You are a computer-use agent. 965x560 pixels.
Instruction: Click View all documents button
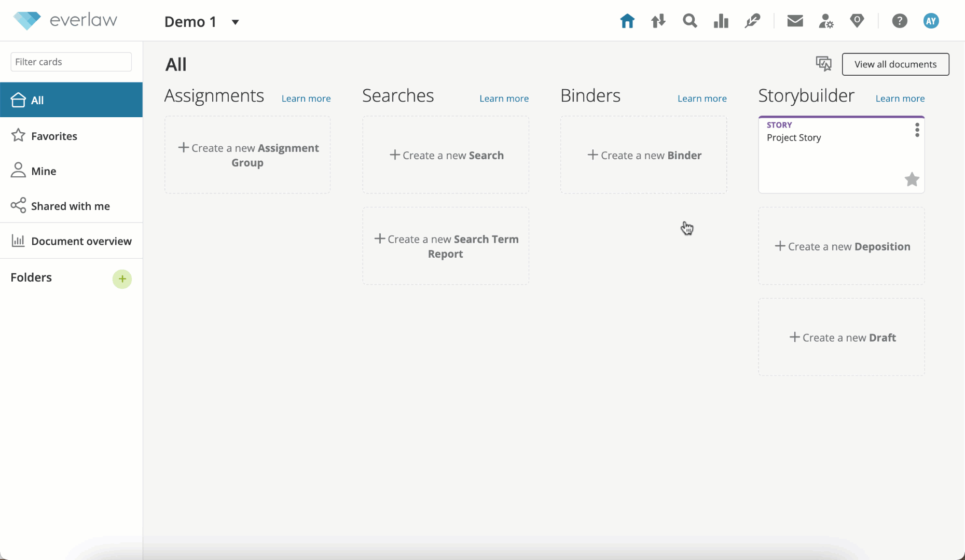click(895, 64)
